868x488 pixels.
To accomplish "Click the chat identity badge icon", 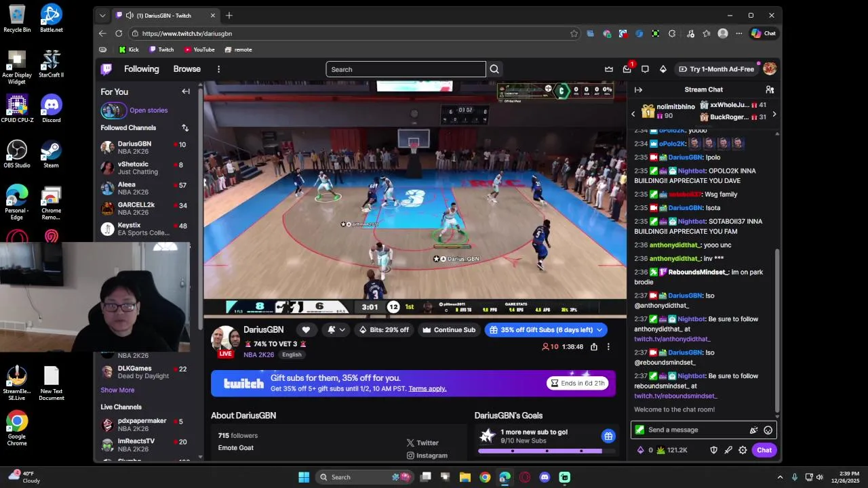I will pyautogui.click(x=639, y=430).
